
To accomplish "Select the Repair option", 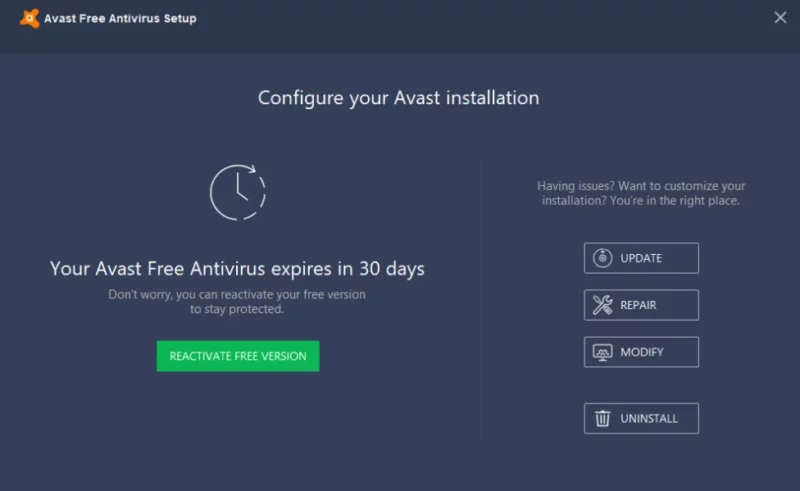I will coord(641,305).
